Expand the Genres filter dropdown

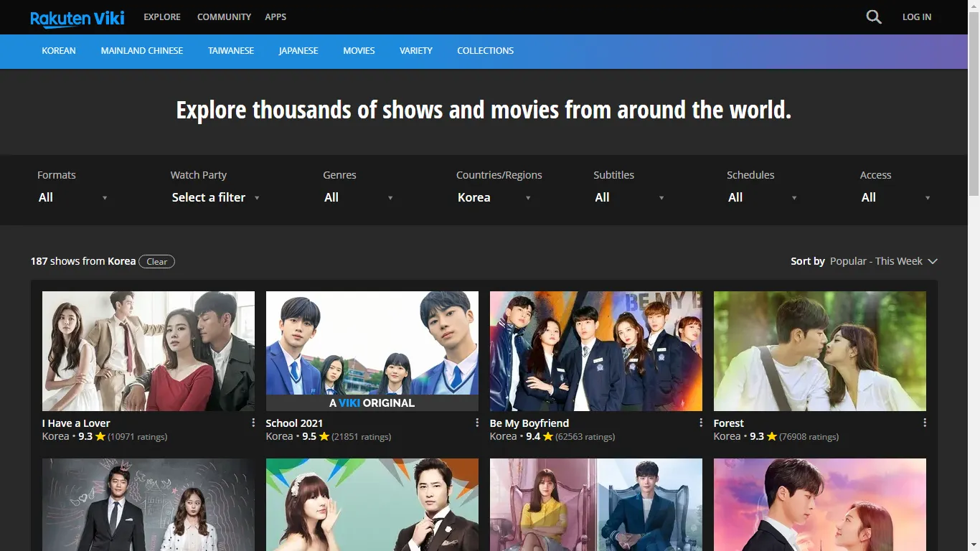pos(359,197)
